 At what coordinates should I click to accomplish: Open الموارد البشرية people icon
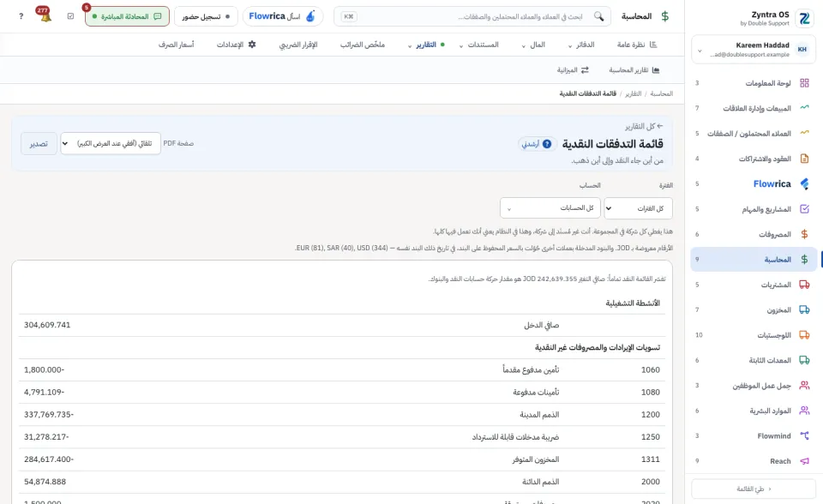(804, 411)
